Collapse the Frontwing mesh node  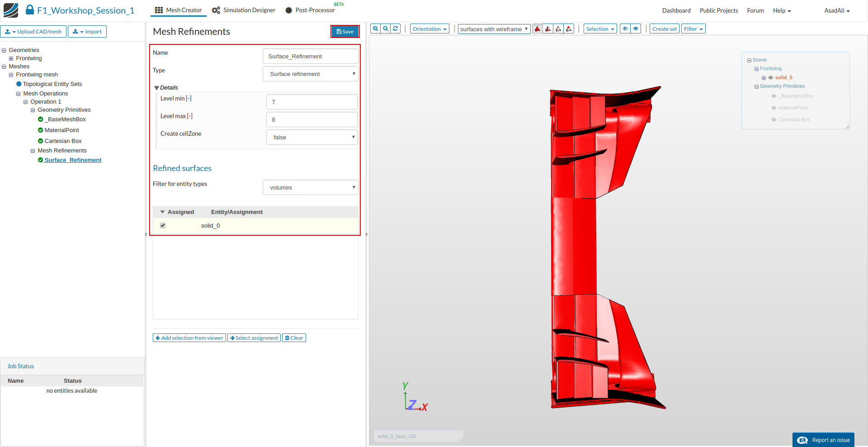pyautogui.click(x=11, y=75)
